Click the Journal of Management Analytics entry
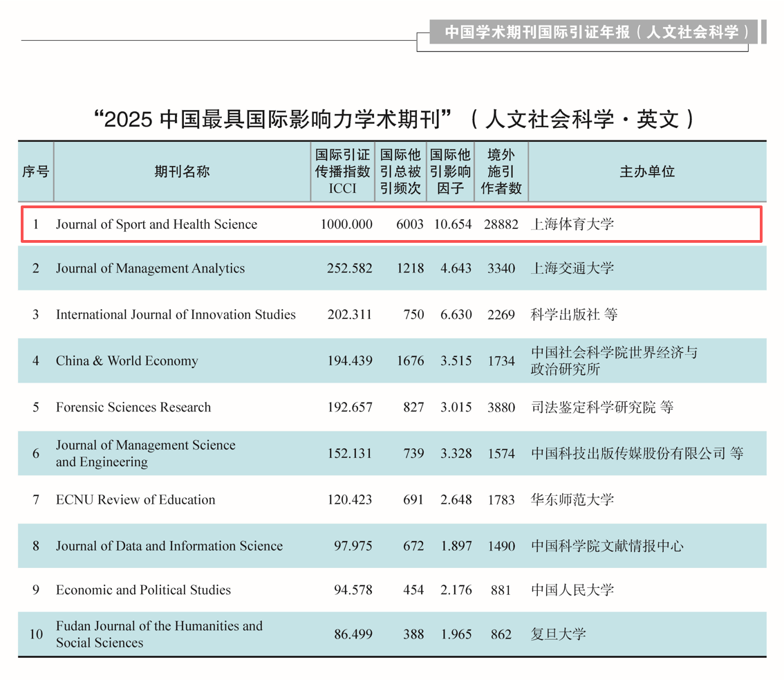 pos(150,268)
